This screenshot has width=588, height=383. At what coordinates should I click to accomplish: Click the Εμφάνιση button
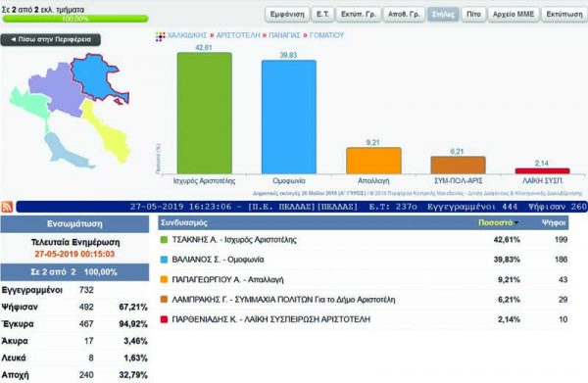[x=287, y=15]
